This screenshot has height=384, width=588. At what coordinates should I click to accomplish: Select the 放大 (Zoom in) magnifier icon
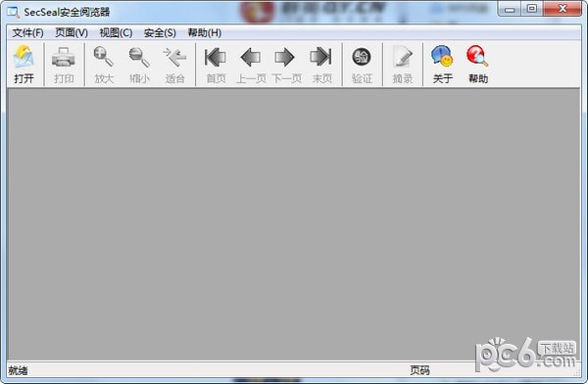(x=104, y=57)
